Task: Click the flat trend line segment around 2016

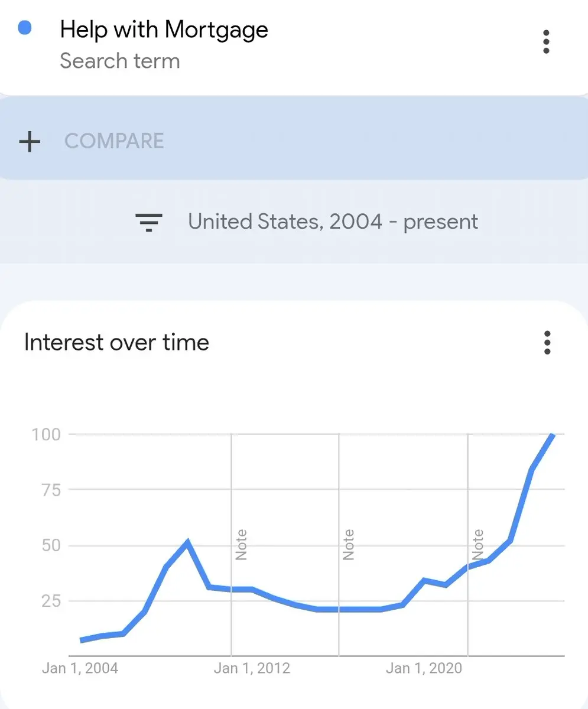Action: point(349,609)
